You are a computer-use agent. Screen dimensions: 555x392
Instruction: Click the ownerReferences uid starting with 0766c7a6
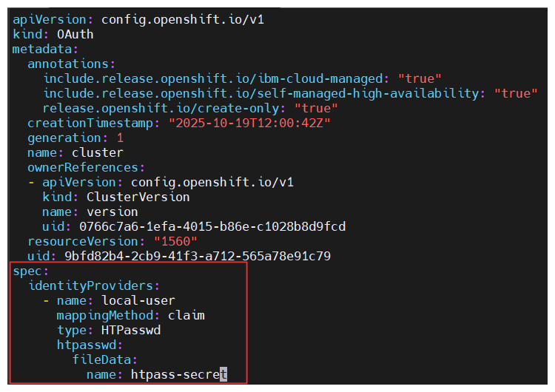pos(209,226)
